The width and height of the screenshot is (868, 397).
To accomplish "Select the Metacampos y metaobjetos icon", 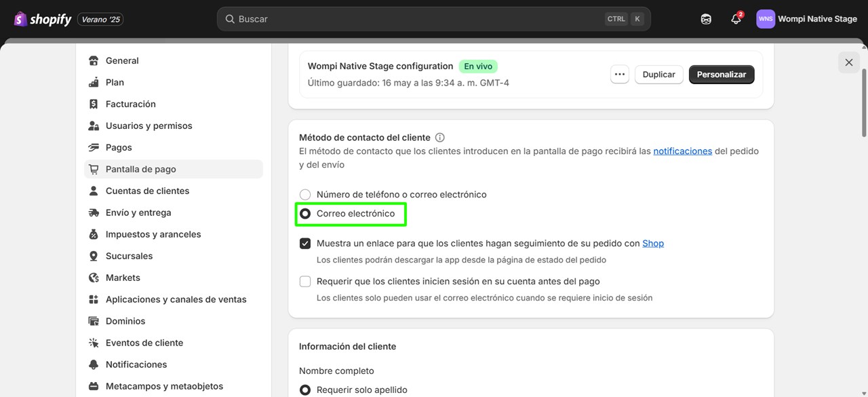I will (94, 385).
